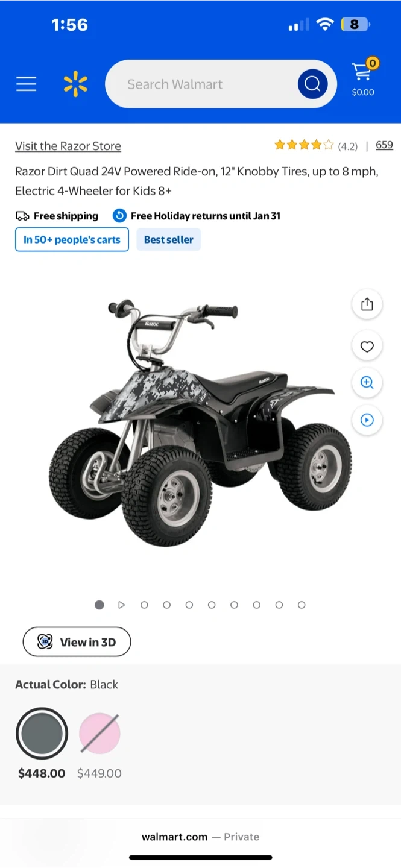Click in the Search Walmart field
Screen dimensions: 401x868
(205, 84)
